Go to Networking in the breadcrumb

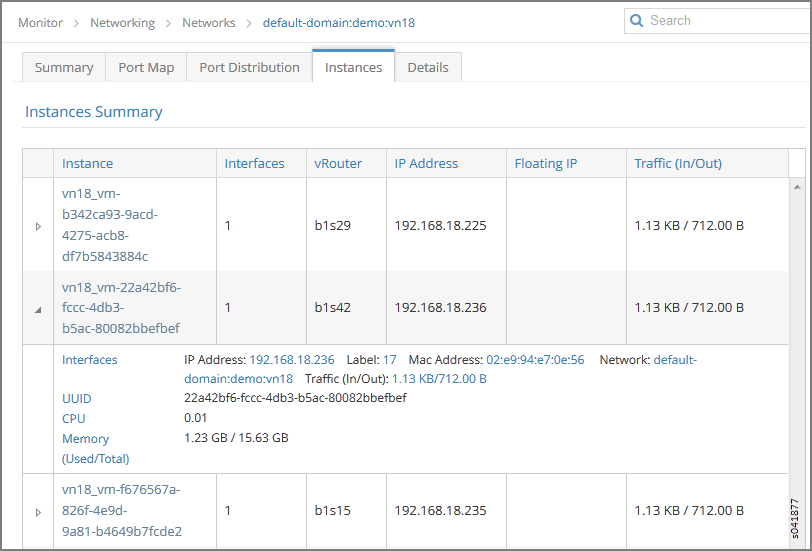[122, 22]
